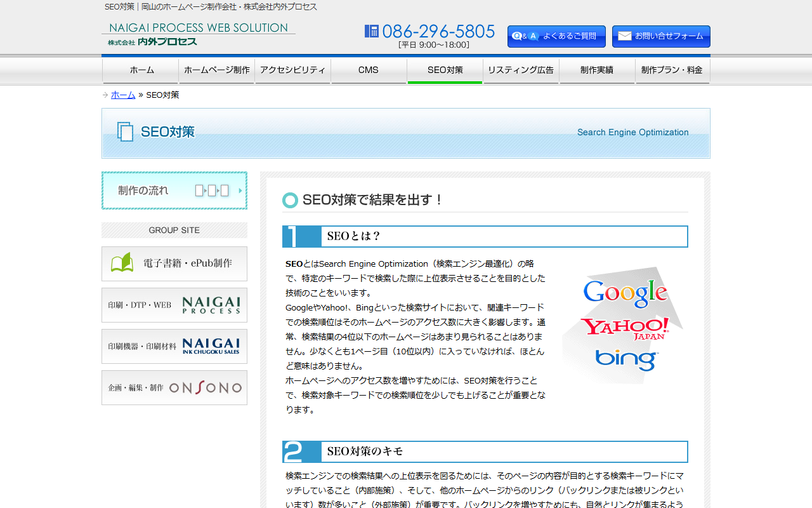Select the リスティング広告 navigation tab
The width and height of the screenshot is (812, 508).
click(521, 70)
